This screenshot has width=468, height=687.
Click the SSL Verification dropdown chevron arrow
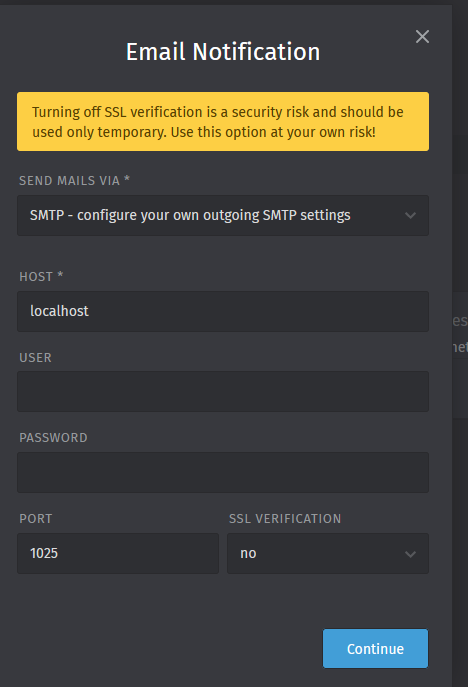[x=410, y=554]
